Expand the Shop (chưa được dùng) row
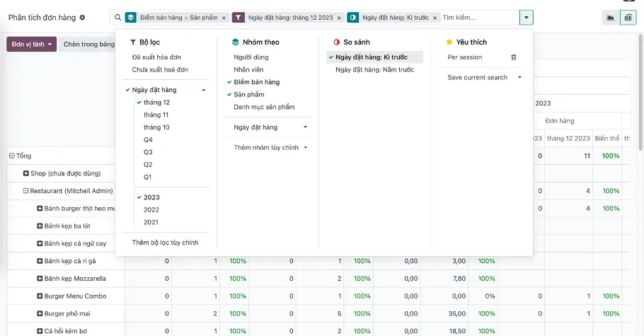This screenshot has height=336, width=644. (x=26, y=173)
